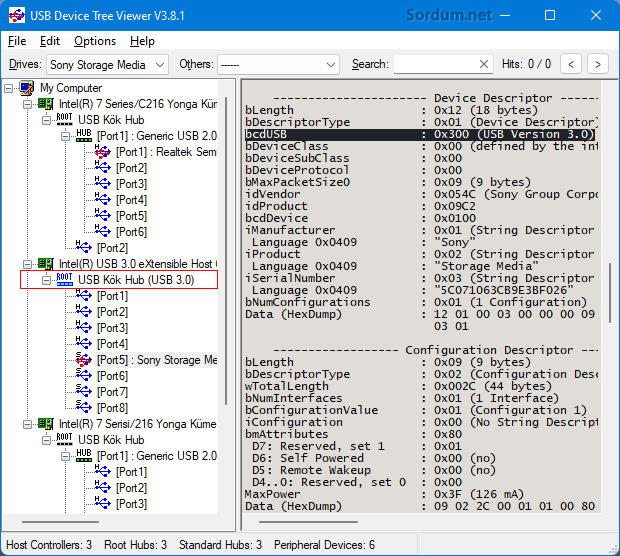Click Standard Hubs: 3 in status bar

click(220, 545)
